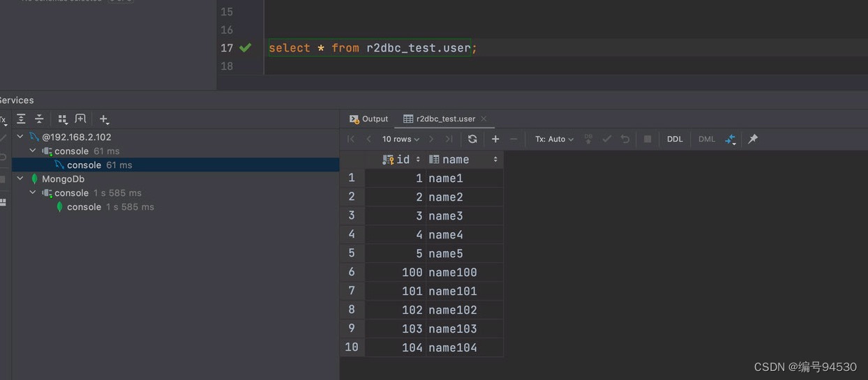The image size is (868, 380).
Task: Pin the r2dbc_test.user result tab
Action: (753, 139)
